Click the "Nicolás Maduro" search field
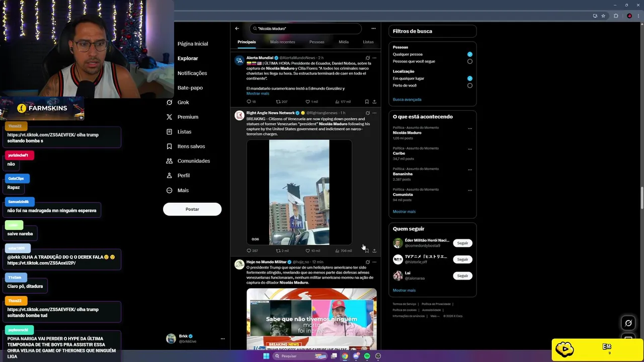Image resolution: width=644 pixels, height=362 pixels. pyautogui.click(x=305, y=29)
